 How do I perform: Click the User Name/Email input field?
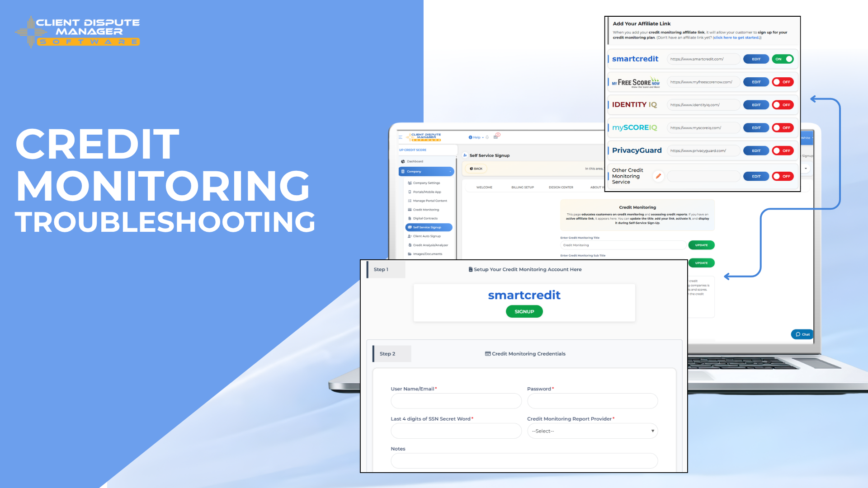[x=456, y=401]
